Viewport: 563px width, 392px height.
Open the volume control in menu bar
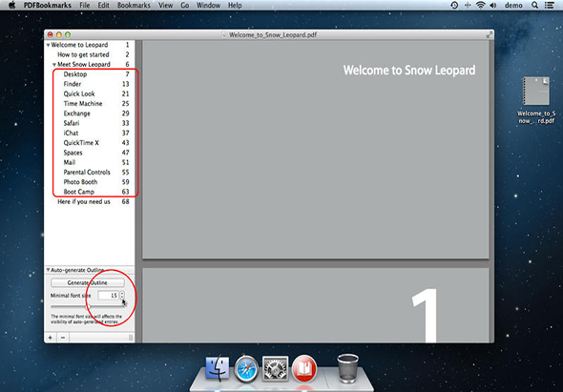click(493, 5)
